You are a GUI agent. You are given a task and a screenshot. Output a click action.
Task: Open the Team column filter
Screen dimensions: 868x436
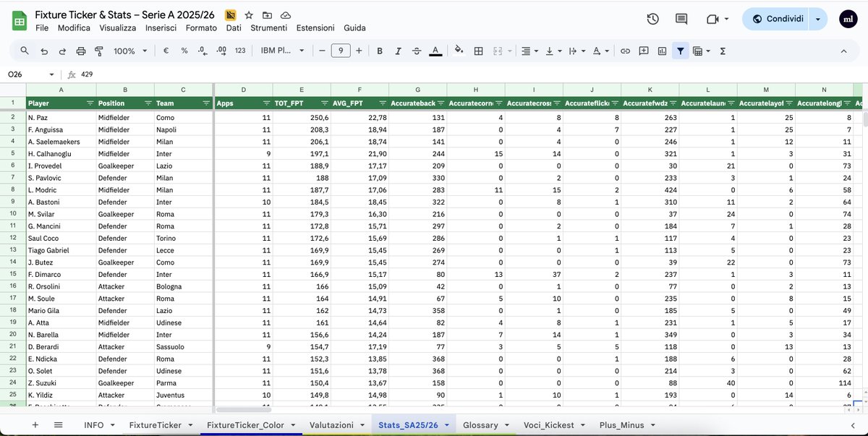[206, 103]
